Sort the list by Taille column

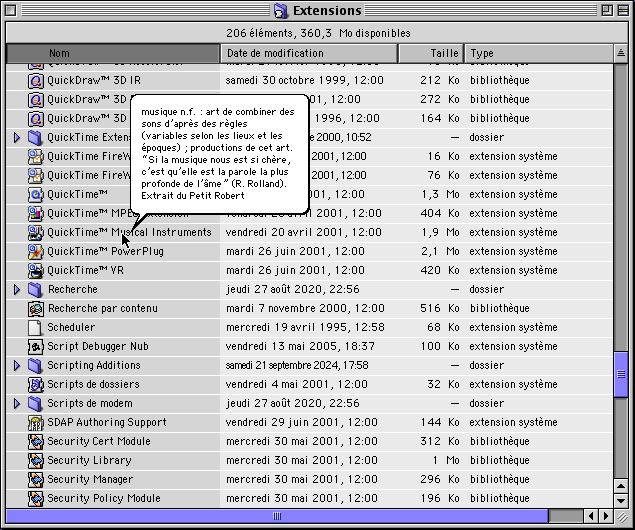click(x=431, y=53)
